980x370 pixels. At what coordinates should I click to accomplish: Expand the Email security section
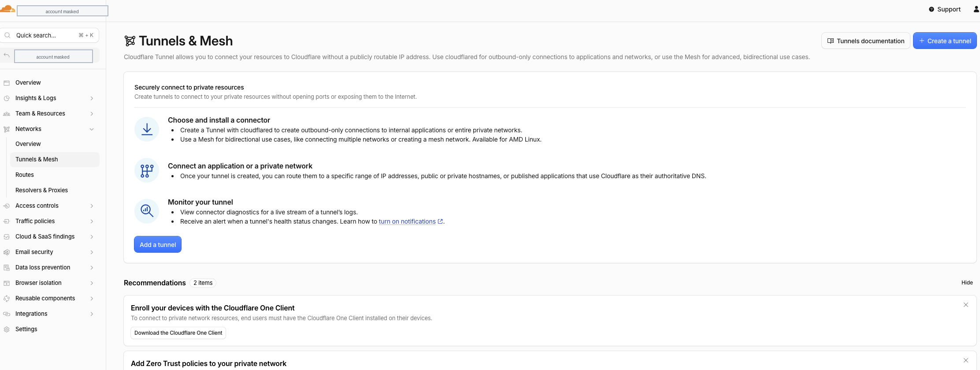(x=92, y=252)
